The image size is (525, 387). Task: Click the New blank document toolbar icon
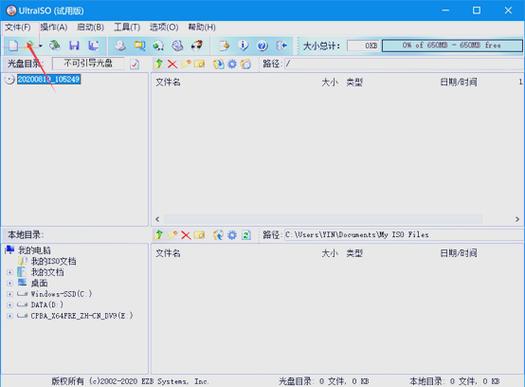point(13,45)
